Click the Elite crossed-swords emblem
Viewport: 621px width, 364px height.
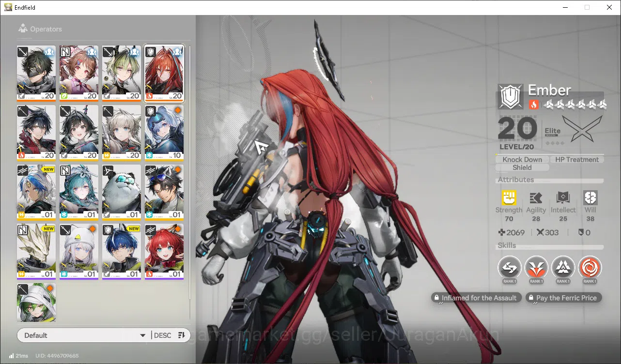583,129
